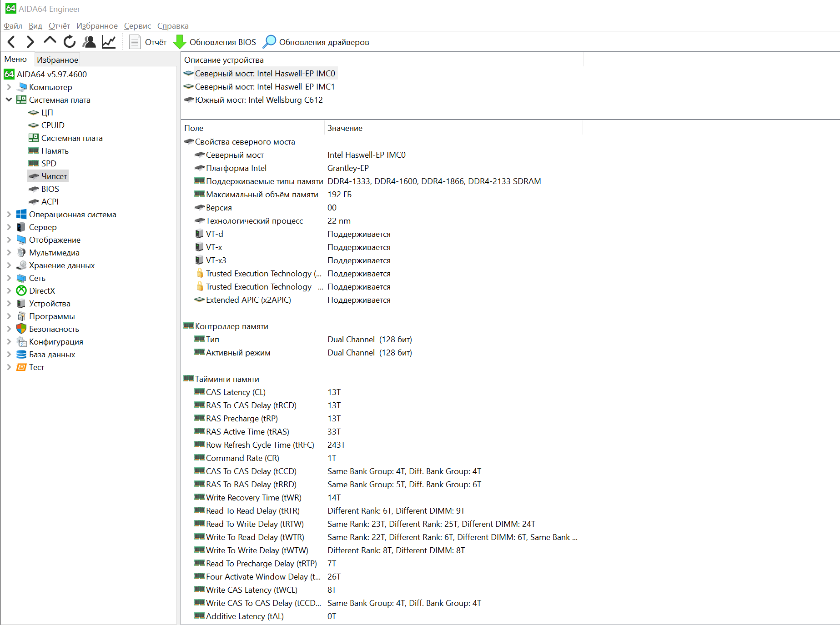Viewport: 840px width, 625px height.
Task: Open the user remote management icon
Action: (89, 42)
